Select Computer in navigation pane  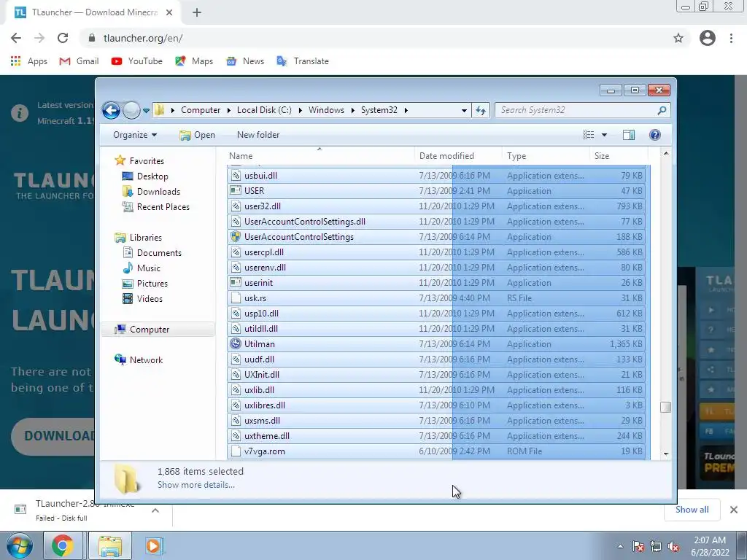point(149,330)
